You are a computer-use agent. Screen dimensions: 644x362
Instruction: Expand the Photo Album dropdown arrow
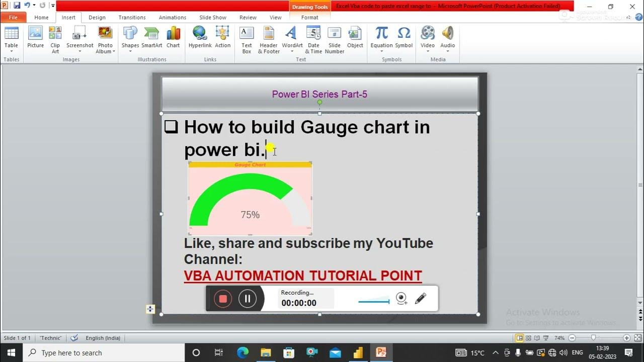pos(114,51)
